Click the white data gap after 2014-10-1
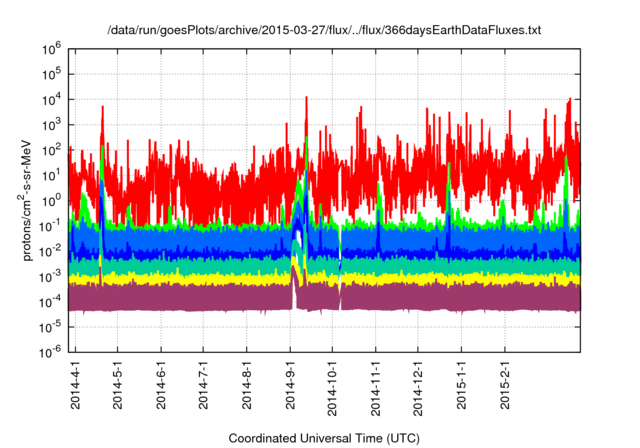Viewport: 640px width, 448px height. [340, 265]
